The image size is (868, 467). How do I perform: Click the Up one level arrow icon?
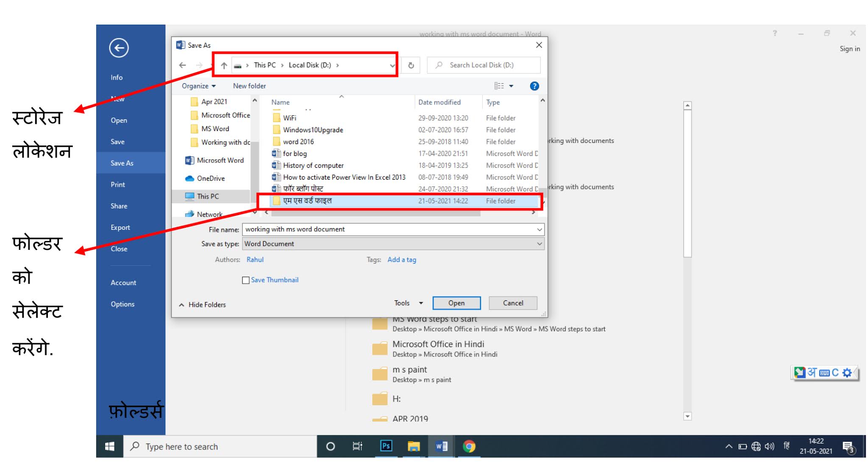(x=224, y=65)
